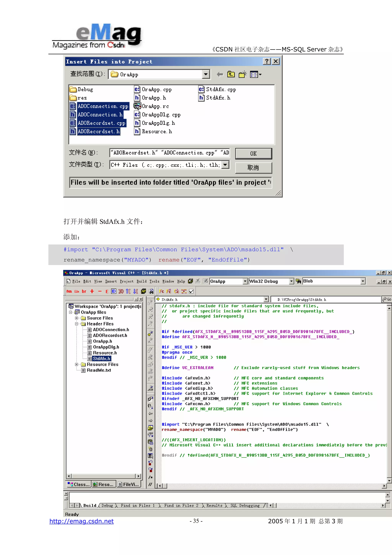Switch to the ClassView workspace tab
The height and width of the screenshot is (555, 392).
79,484
